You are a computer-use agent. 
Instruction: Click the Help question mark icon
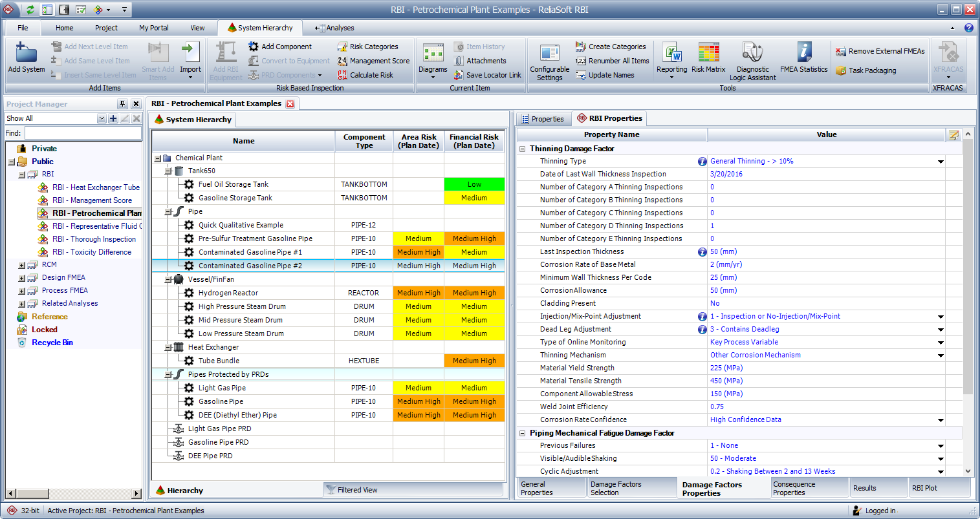click(968, 28)
